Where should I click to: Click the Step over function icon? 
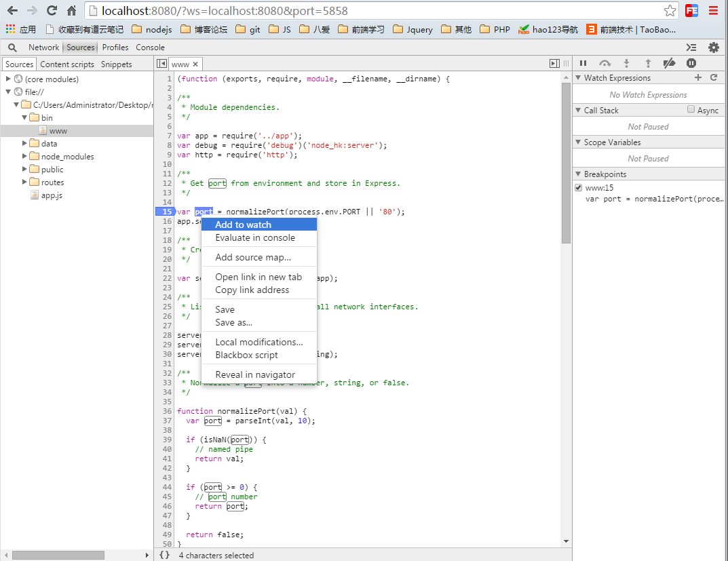605,63
